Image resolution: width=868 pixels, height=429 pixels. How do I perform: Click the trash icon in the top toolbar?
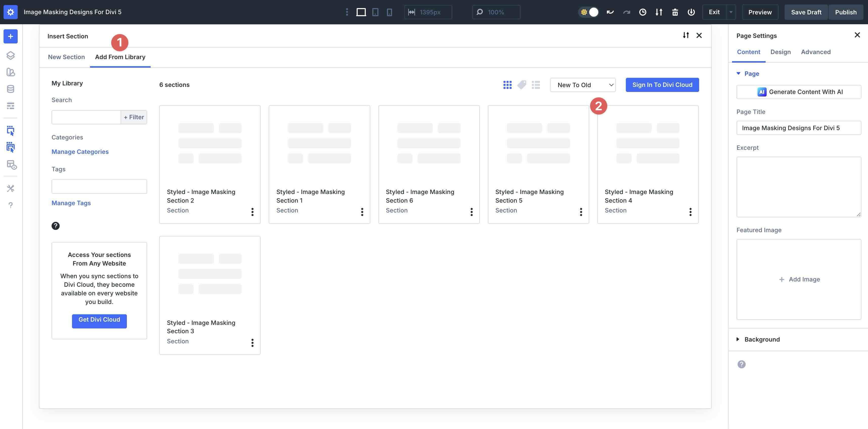675,12
